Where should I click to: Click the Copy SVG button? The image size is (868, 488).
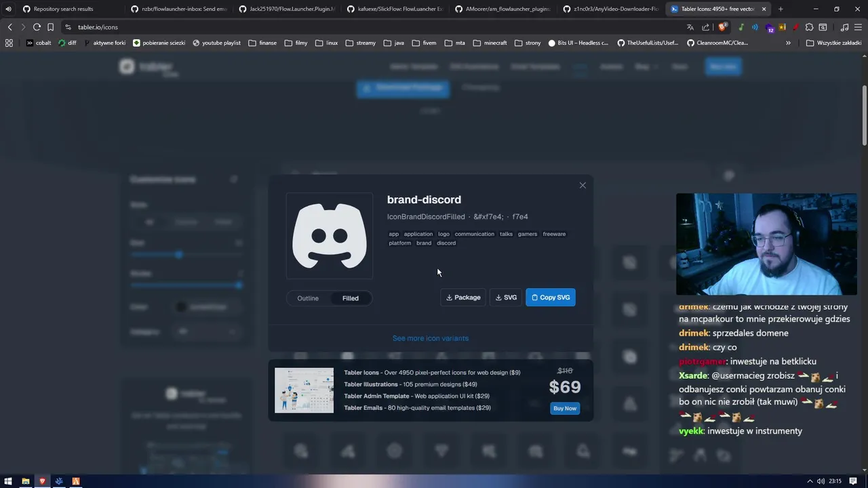pyautogui.click(x=551, y=298)
